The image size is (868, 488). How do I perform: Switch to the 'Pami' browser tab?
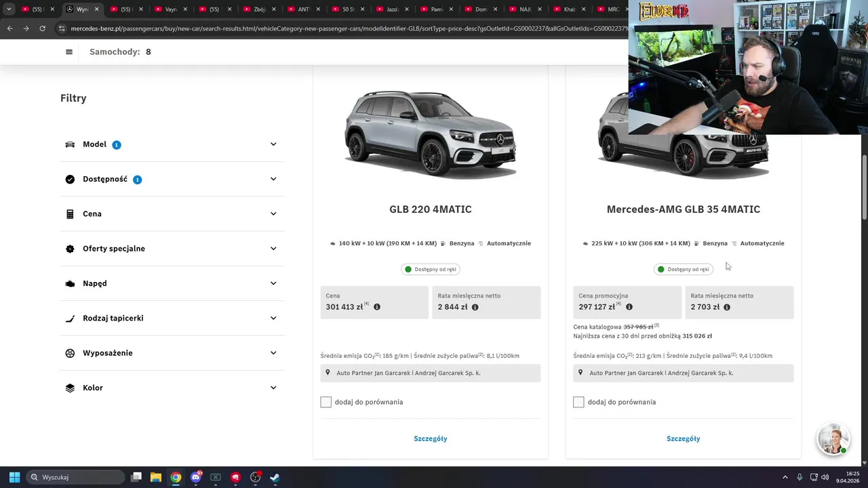click(436, 9)
